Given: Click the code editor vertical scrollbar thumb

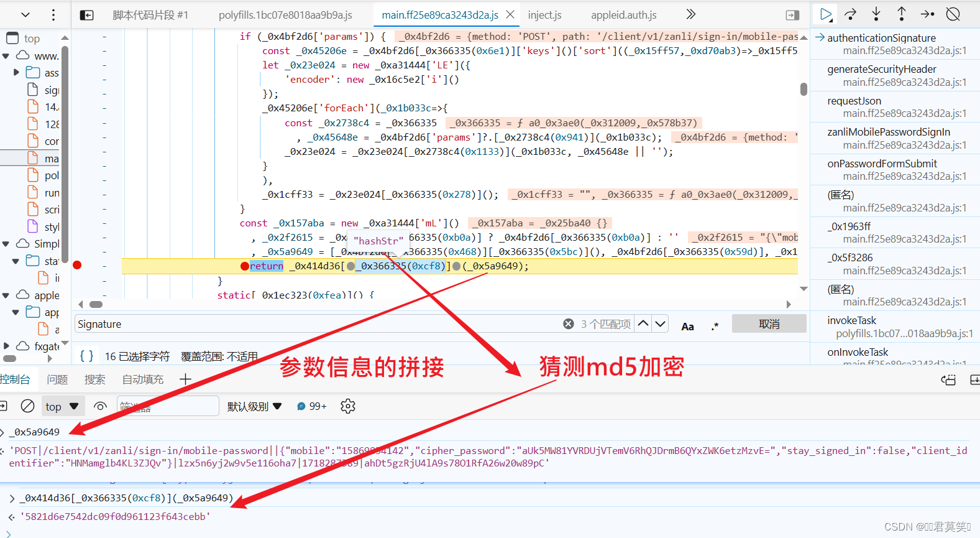Looking at the screenshot, I should tap(804, 89).
